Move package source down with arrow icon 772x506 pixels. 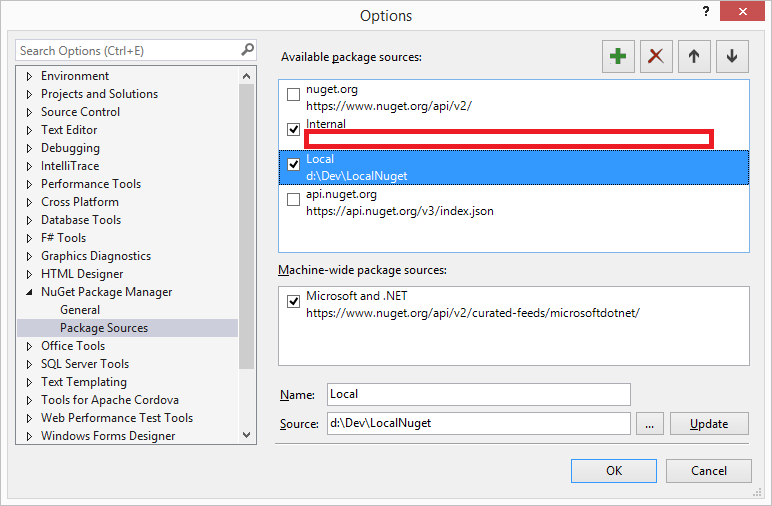pyautogui.click(x=732, y=57)
